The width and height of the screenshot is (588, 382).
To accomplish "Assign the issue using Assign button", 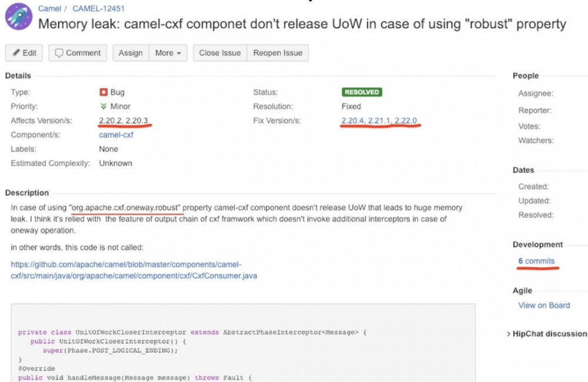I will 131,53.
